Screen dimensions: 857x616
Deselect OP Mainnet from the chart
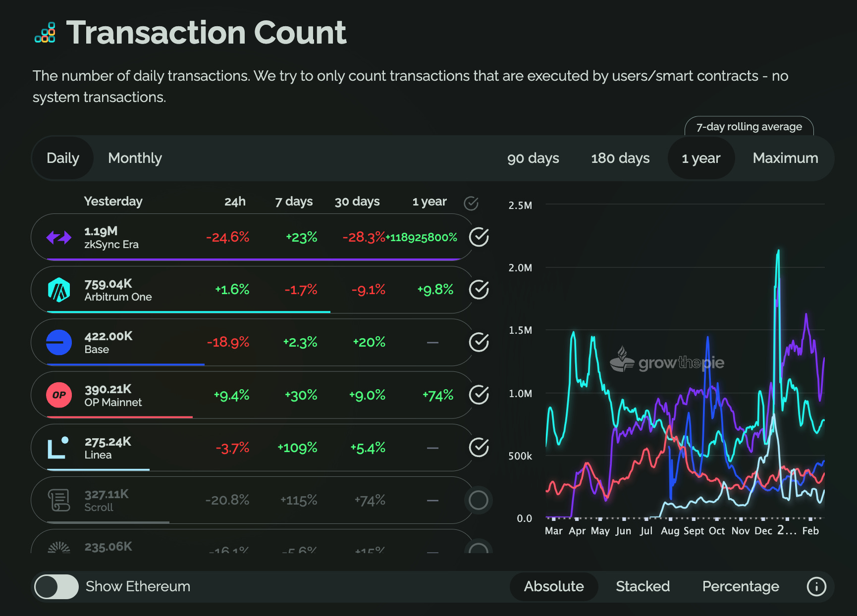[x=479, y=395]
